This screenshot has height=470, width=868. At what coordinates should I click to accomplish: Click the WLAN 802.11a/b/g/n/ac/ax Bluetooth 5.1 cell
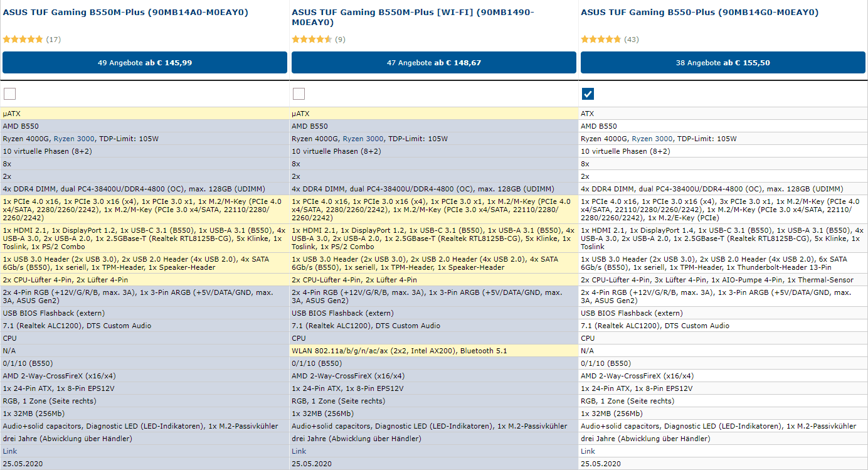[434, 351]
